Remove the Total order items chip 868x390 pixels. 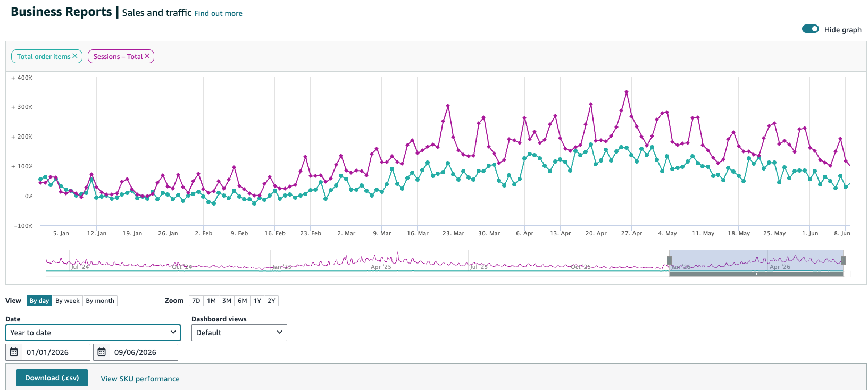(x=75, y=56)
